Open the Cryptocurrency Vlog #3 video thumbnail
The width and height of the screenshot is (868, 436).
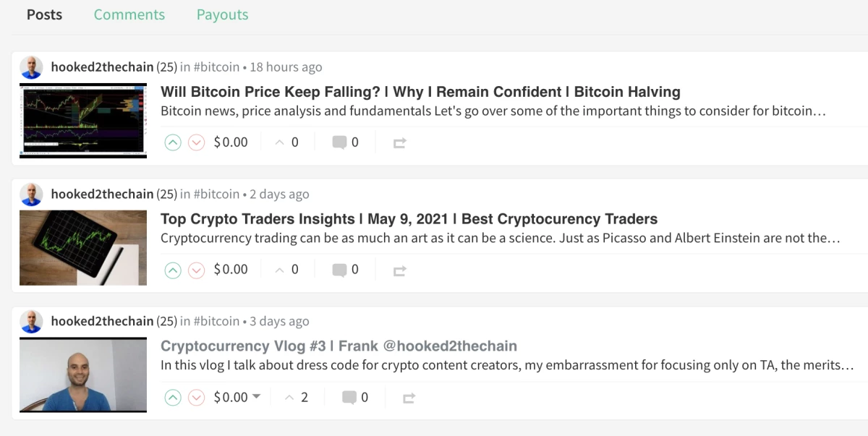(83, 375)
